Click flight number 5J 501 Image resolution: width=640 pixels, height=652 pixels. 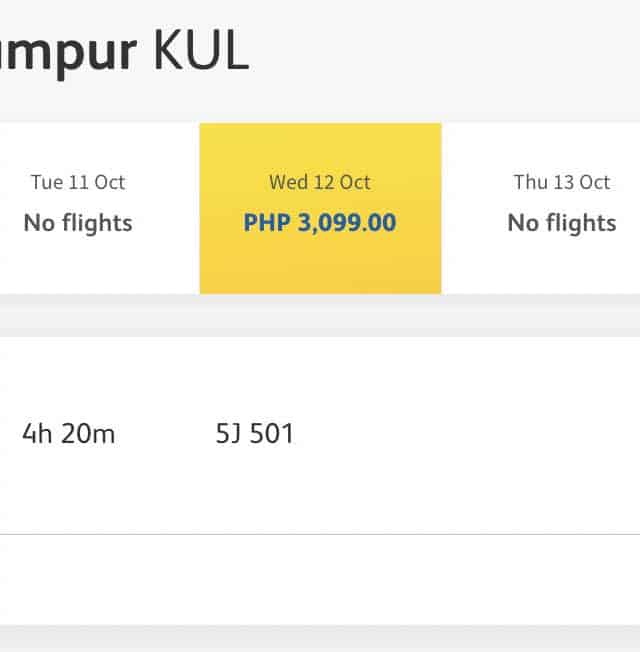255,434
